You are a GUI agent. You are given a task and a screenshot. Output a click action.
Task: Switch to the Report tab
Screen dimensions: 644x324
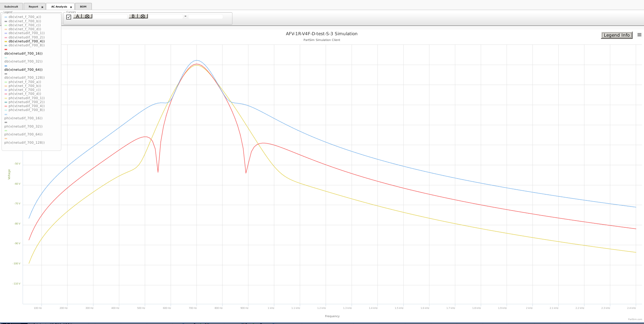coord(33,6)
